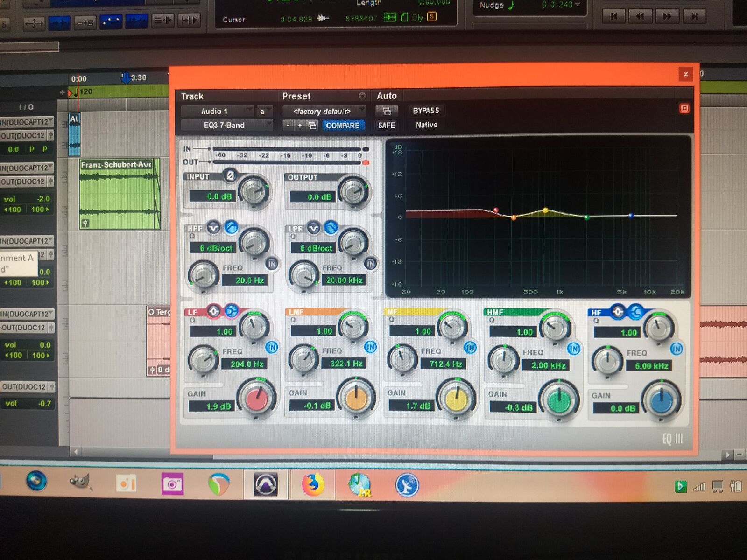Open the Audio 1 track selector

[x=217, y=111]
